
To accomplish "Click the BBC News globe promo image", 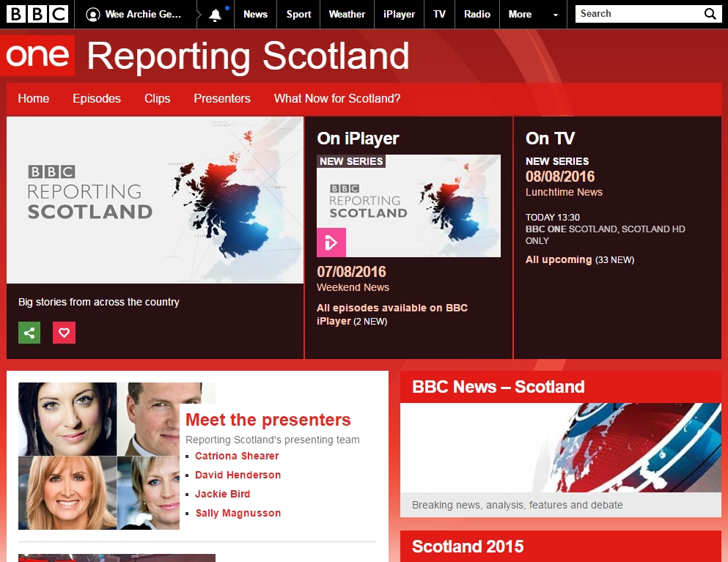I will [x=560, y=448].
